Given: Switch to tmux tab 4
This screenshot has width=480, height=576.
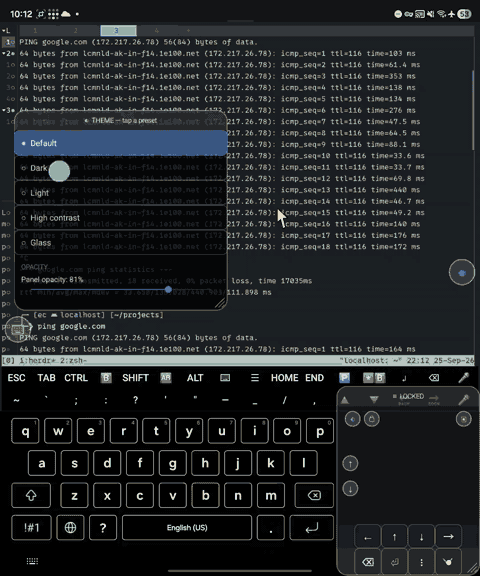Looking at the screenshot, I should pyautogui.click(x=156, y=30).
